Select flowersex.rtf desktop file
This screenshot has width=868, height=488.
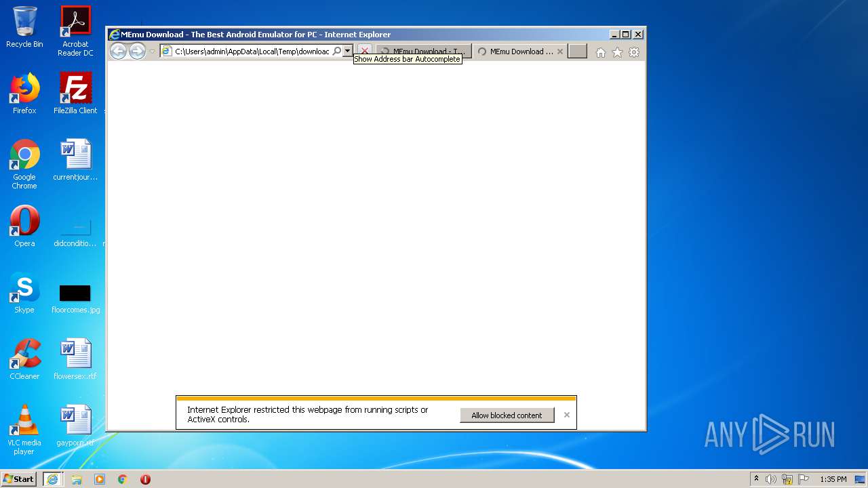[x=75, y=359]
